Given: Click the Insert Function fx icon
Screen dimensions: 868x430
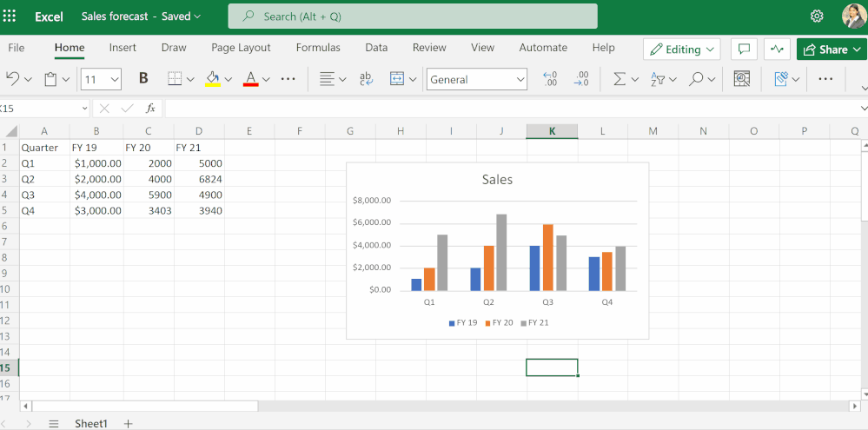Looking at the screenshot, I should [150, 109].
